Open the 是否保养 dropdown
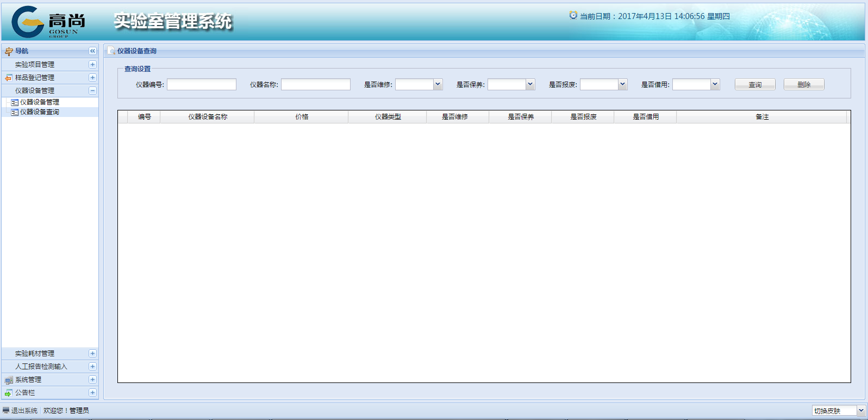 click(530, 84)
